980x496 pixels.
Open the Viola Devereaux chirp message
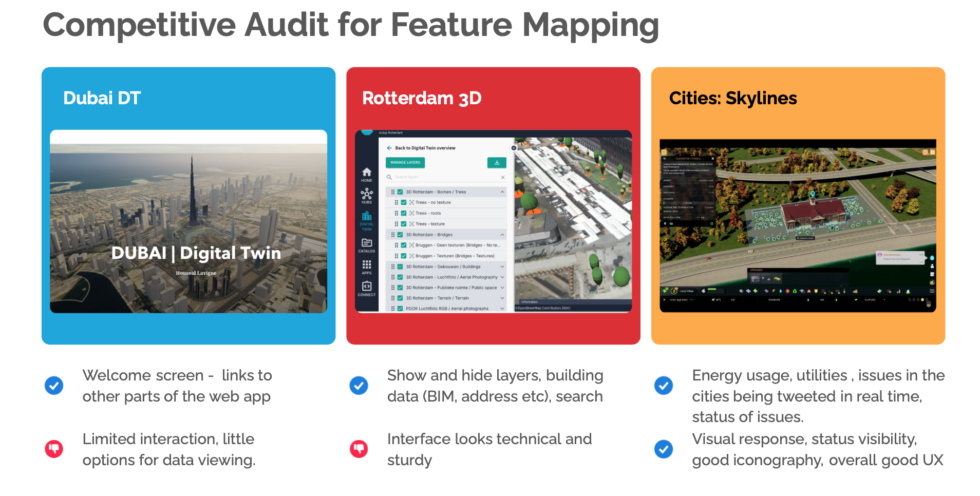click(x=899, y=257)
